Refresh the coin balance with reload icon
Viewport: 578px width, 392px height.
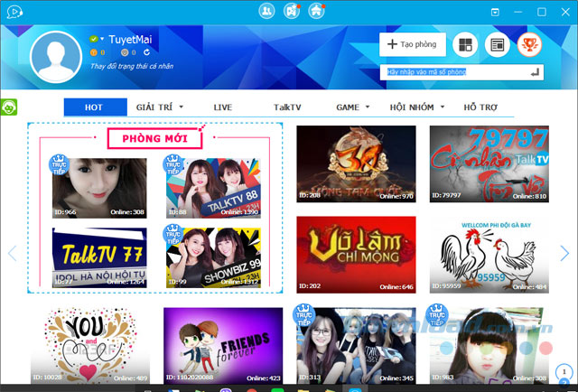click(146, 52)
